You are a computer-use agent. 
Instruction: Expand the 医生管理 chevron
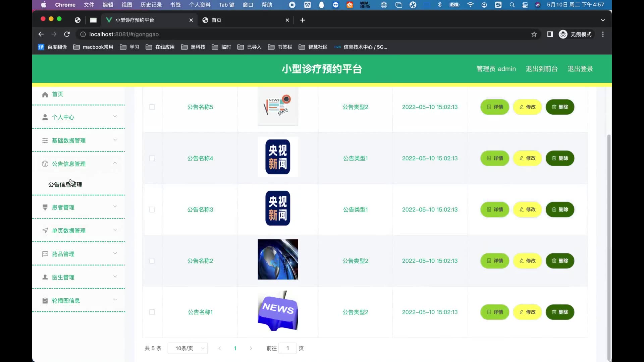[115, 277]
